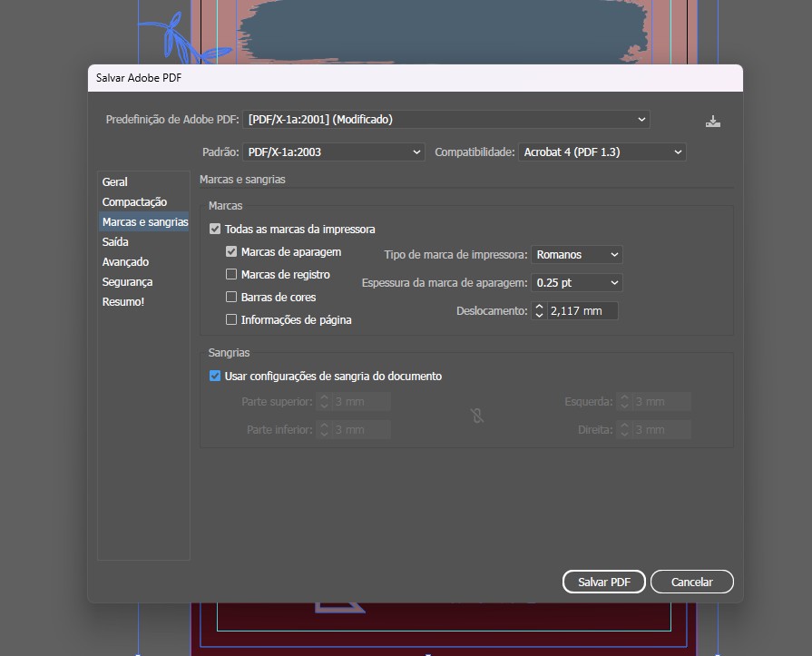The width and height of the screenshot is (812, 656).
Task: Click Direita bleed field
Action: tap(661, 430)
